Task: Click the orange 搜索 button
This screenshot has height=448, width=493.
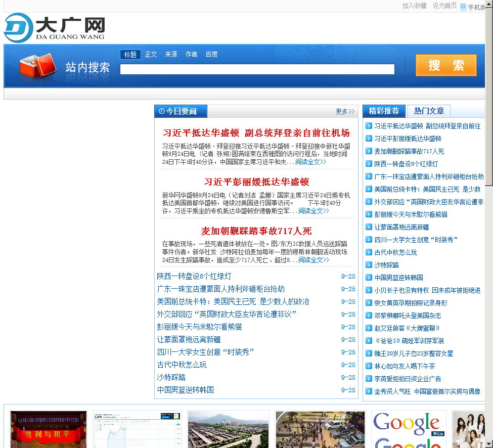Action: click(446, 65)
